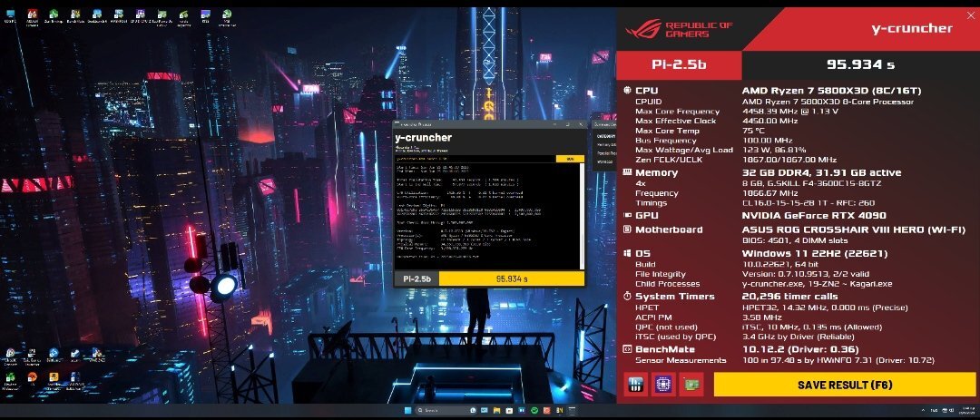
Task: Open File Explorer from the taskbar
Action: pyautogui.click(x=496, y=410)
